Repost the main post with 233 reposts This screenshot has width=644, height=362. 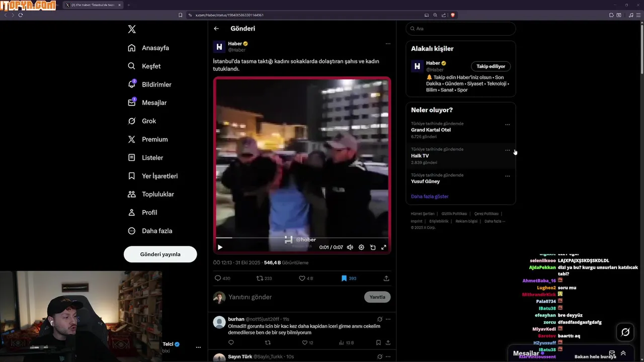tap(264, 278)
